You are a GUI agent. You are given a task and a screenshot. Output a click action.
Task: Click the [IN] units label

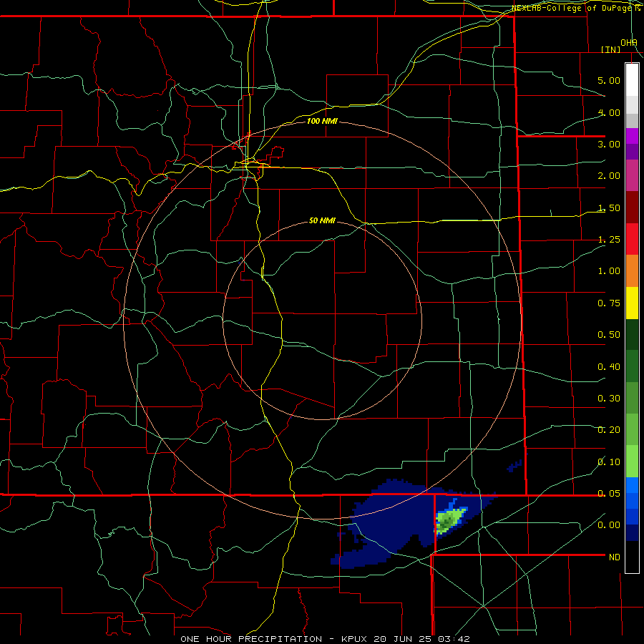click(x=611, y=49)
